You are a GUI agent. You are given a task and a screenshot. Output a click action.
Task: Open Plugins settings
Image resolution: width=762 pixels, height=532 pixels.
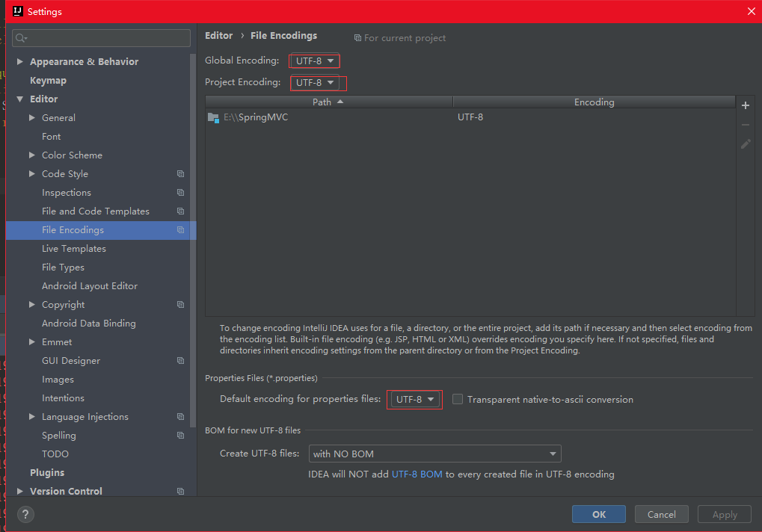[x=47, y=473]
